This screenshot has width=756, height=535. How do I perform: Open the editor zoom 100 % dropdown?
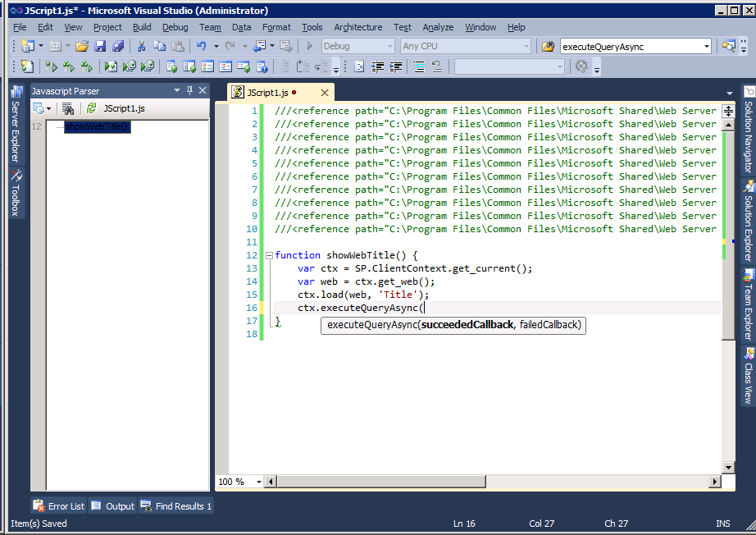259,482
